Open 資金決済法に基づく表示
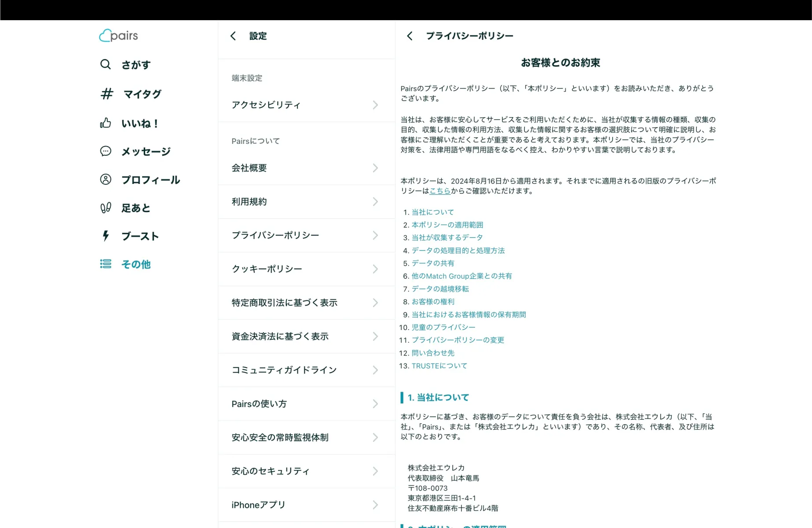Image resolution: width=812 pixels, height=528 pixels. [x=307, y=336]
